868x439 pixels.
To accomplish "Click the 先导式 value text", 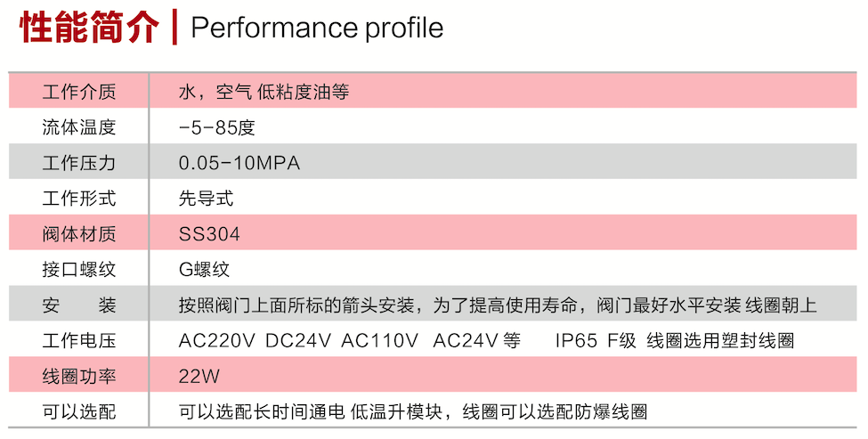I will (206, 198).
